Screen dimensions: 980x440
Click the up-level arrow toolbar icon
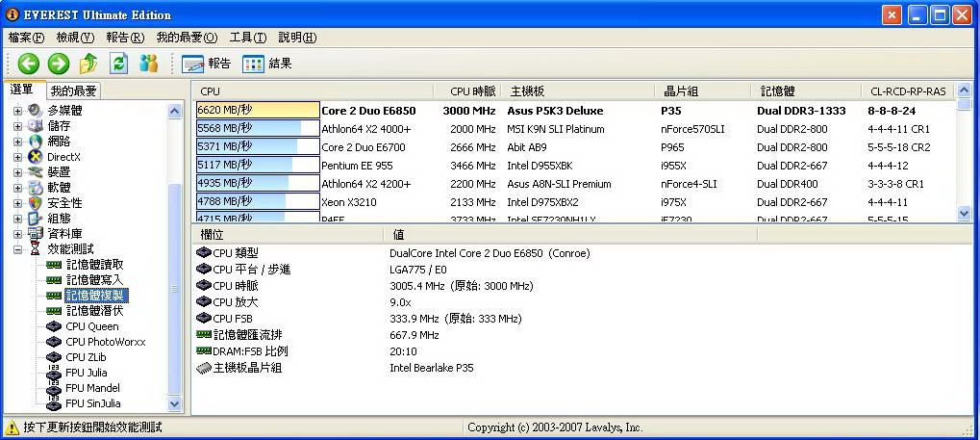[x=88, y=64]
